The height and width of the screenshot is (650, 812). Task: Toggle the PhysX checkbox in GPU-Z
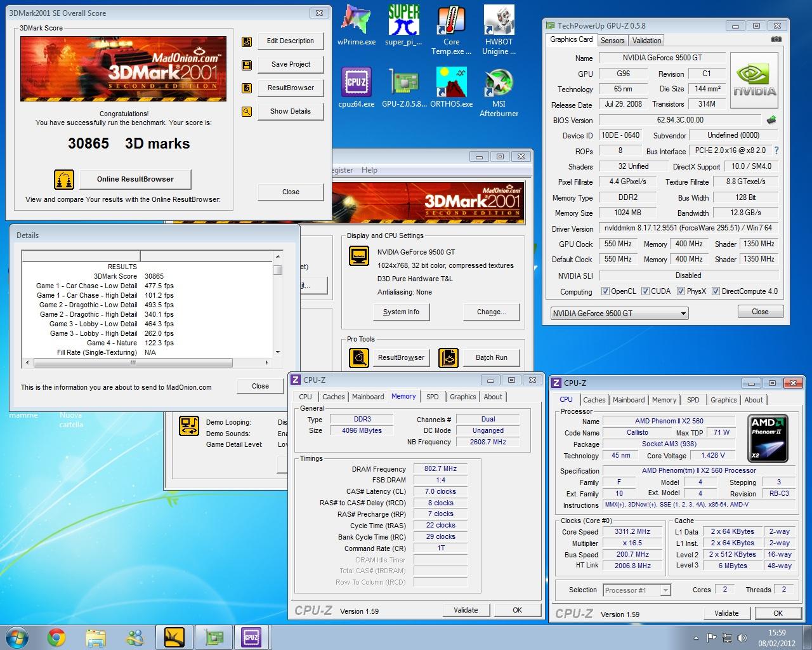[x=681, y=291]
